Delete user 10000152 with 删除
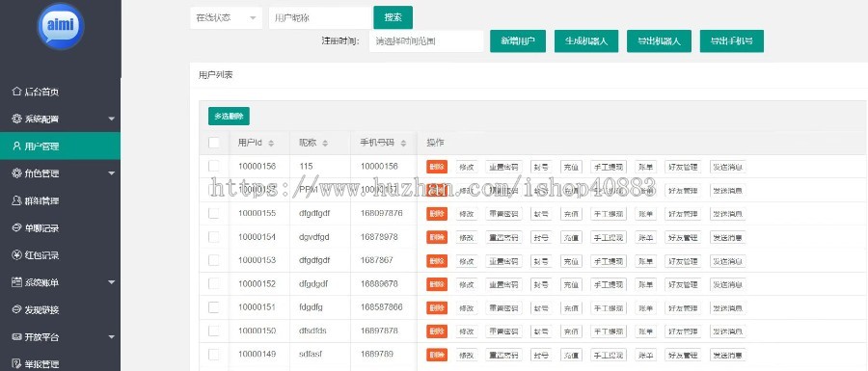This screenshot has height=371, width=868. [x=437, y=284]
